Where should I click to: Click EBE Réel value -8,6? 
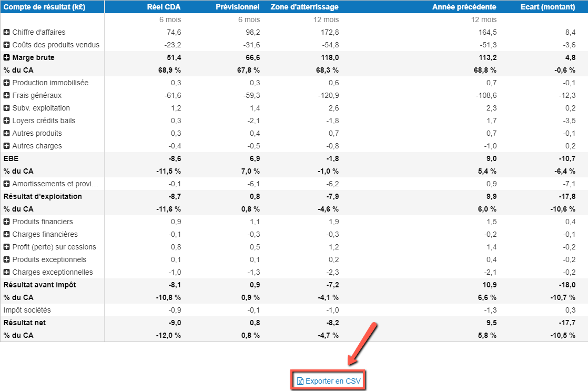(175, 158)
